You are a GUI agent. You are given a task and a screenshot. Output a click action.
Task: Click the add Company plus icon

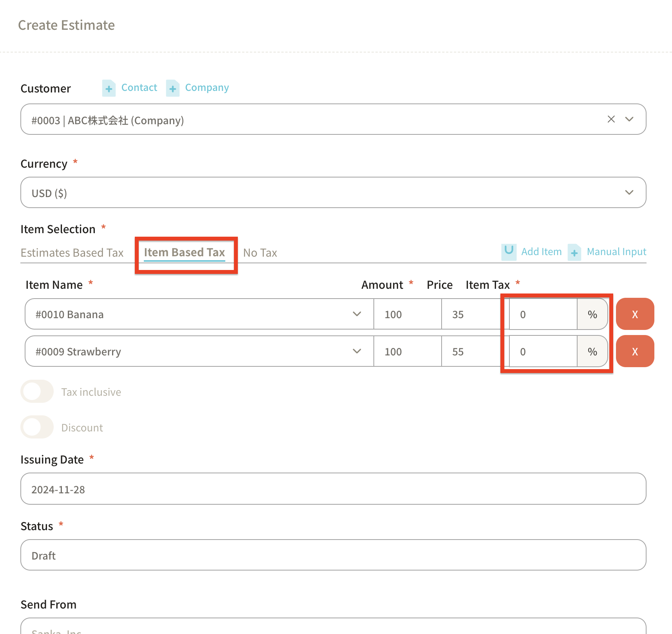point(172,88)
